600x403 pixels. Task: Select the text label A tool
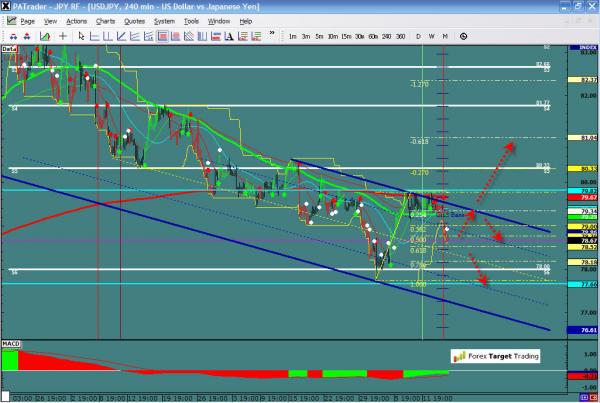coord(229,36)
